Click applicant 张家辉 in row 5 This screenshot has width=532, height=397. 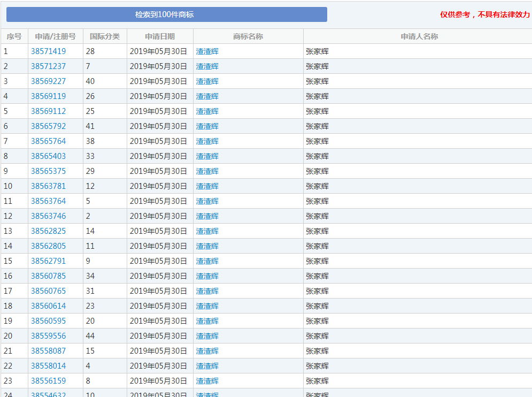317,111
